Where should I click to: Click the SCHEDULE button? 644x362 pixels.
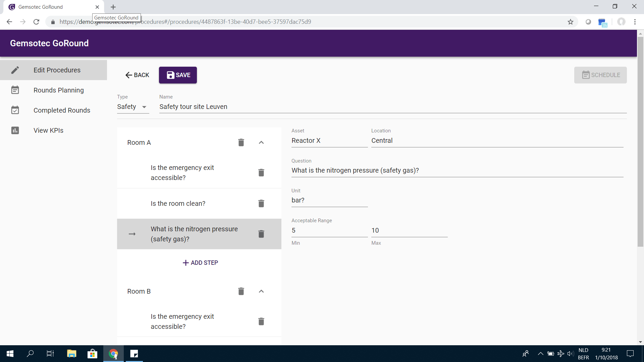[600, 75]
